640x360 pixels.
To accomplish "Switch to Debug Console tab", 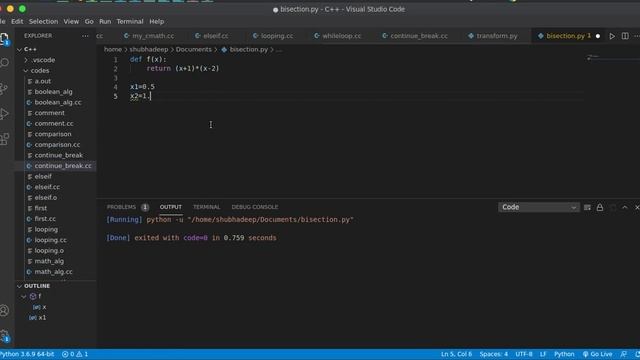I will point(255,207).
